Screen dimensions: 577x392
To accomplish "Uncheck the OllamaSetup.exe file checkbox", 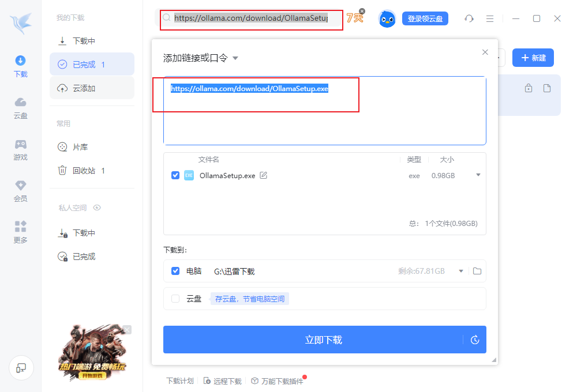I will pos(175,175).
